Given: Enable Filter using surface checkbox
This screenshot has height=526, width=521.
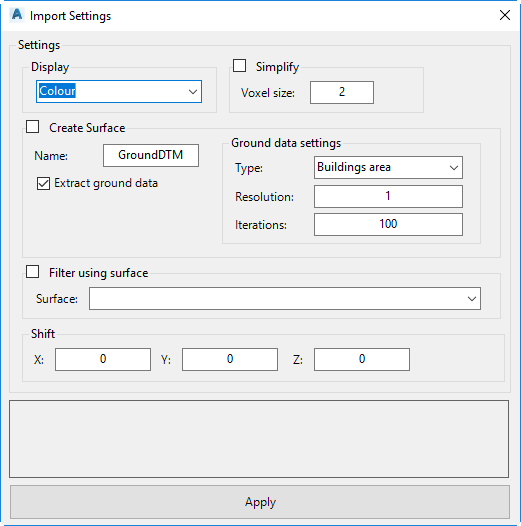Looking at the screenshot, I should [x=33, y=272].
